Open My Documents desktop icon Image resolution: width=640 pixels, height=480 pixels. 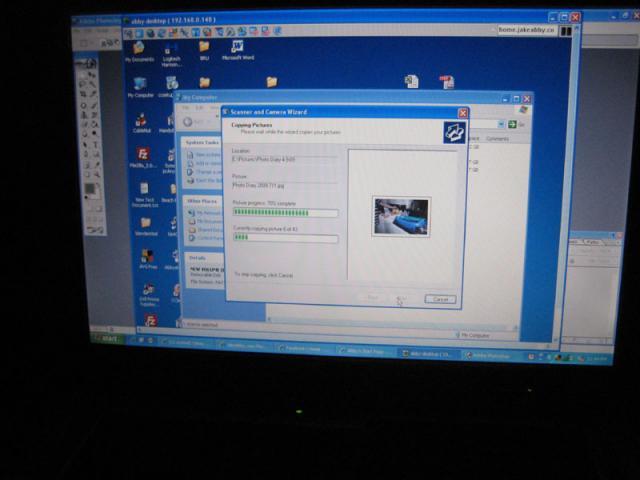point(139,51)
